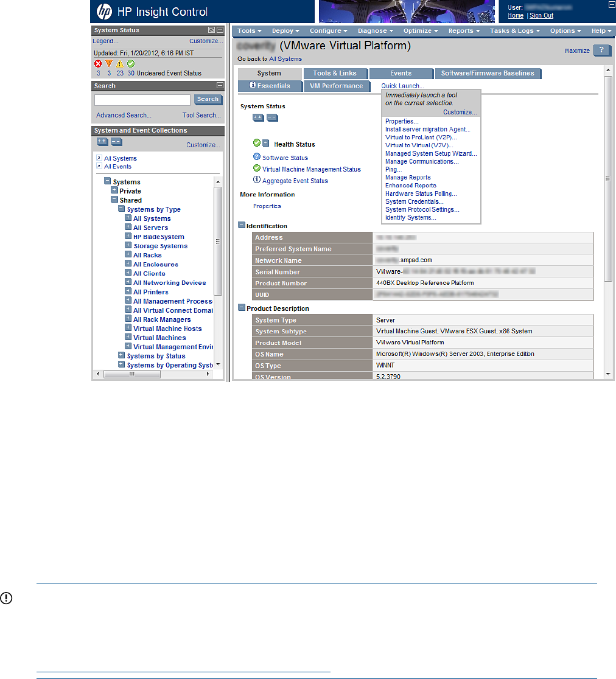Click the Maximize link
The width and height of the screenshot is (616, 679).
[577, 50]
